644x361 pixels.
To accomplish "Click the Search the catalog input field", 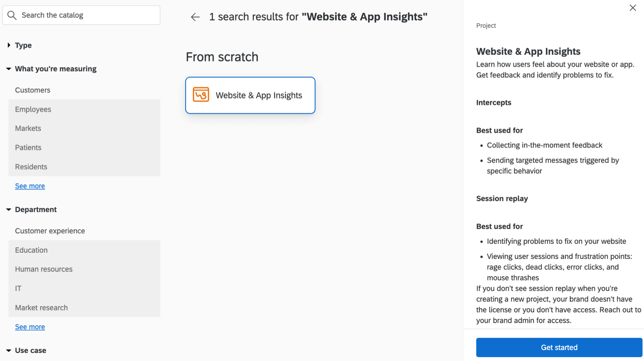I will 81,15.
